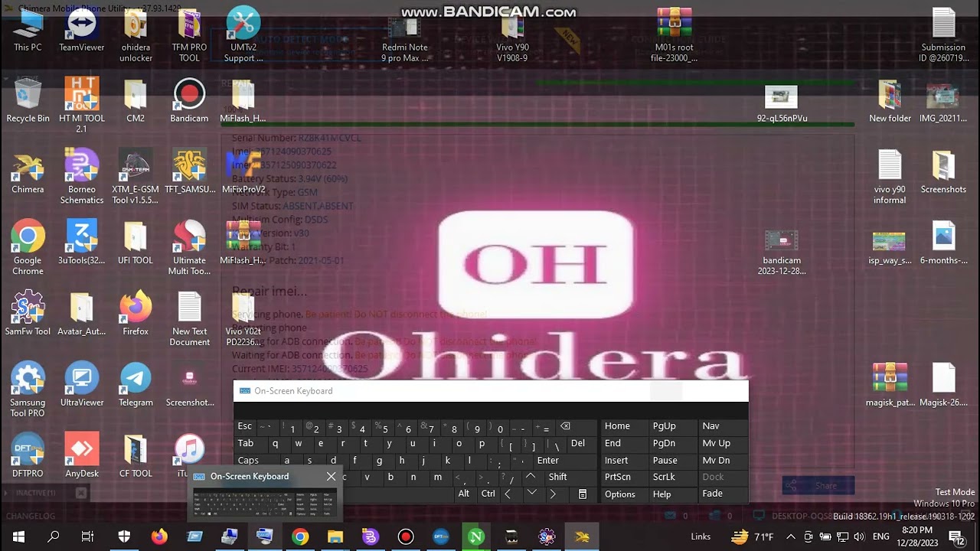Open the notification center with 12 alerts
Screen dimensions: 980x551
[957, 536]
